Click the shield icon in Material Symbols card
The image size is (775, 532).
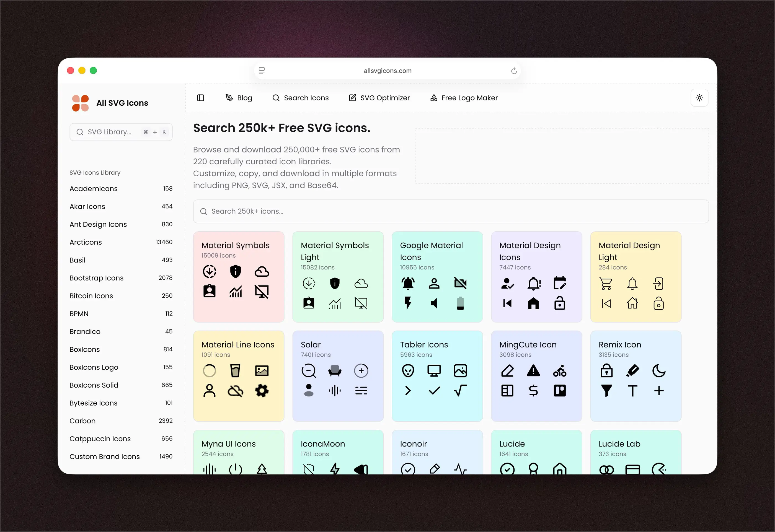point(236,271)
